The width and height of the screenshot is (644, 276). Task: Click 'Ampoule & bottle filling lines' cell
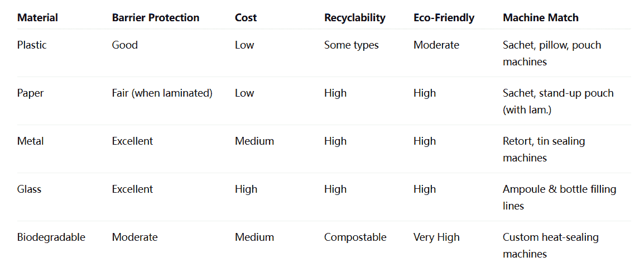(x=560, y=197)
